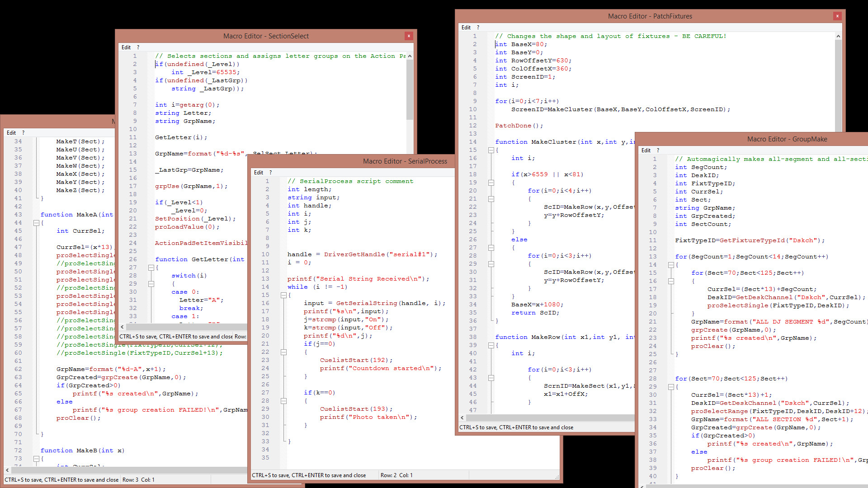Collapse GetLetter function fold in SectionSelect
This screenshot has height=488, width=868.
click(151, 267)
